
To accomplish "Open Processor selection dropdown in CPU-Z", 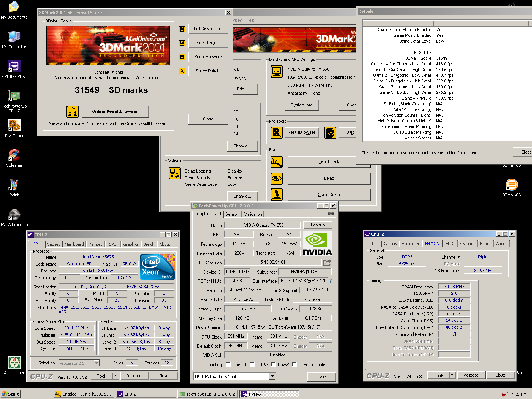I will click(x=97, y=363).
